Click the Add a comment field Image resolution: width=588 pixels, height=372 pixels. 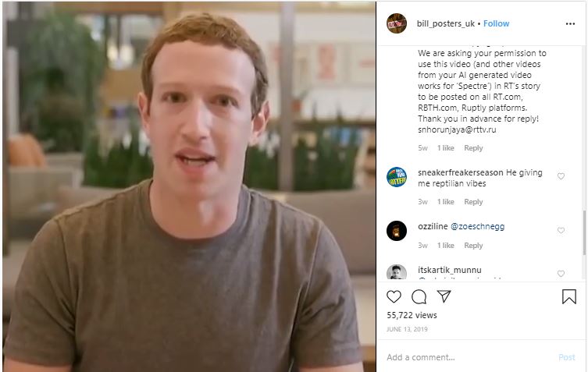point(469,357)
